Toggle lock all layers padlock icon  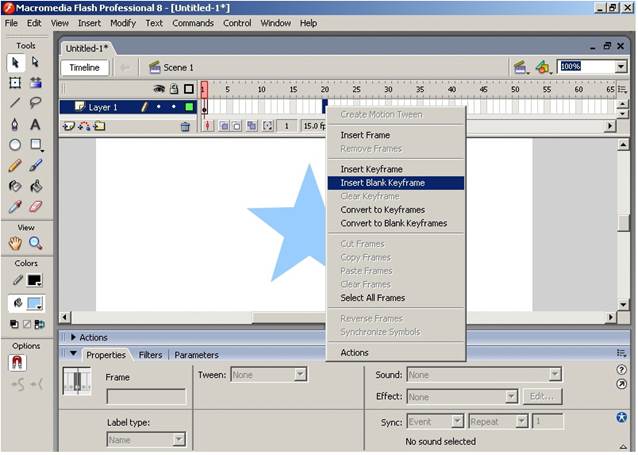(174, 89)
